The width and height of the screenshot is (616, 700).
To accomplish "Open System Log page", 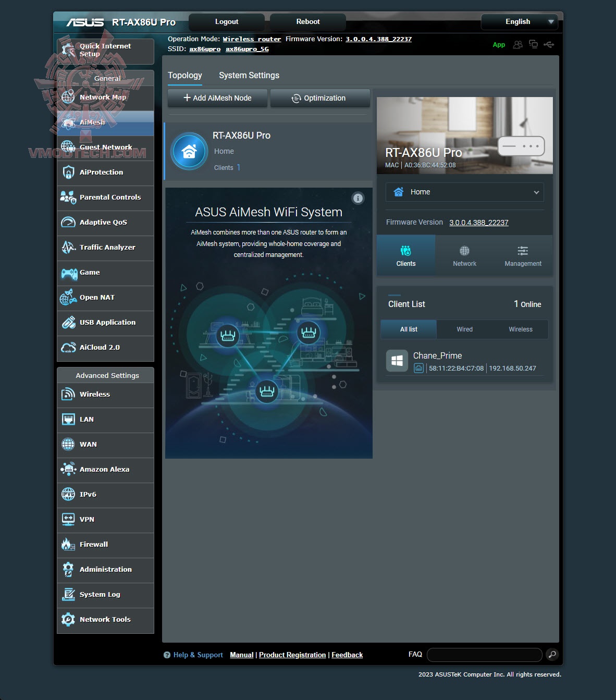I will [105, 595].
